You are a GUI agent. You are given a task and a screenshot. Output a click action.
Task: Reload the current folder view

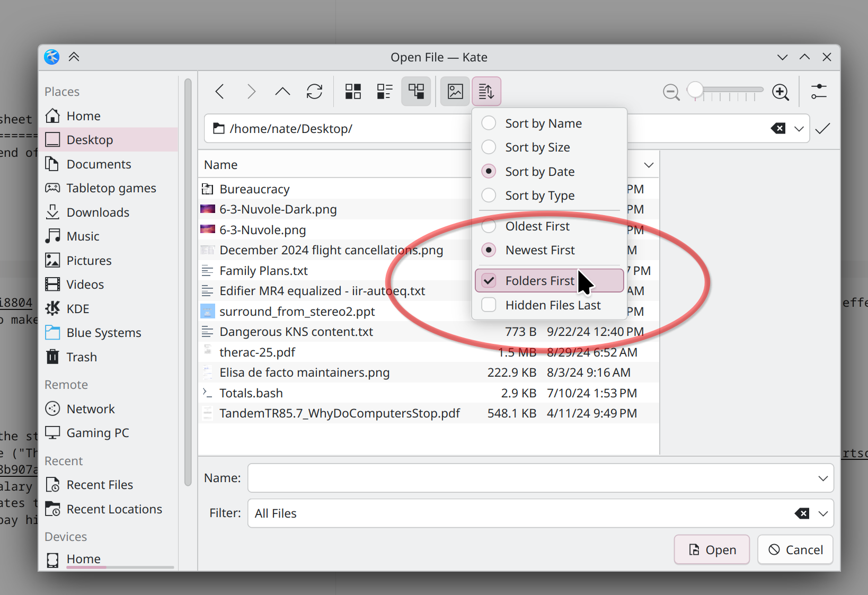tap(315, 92)
